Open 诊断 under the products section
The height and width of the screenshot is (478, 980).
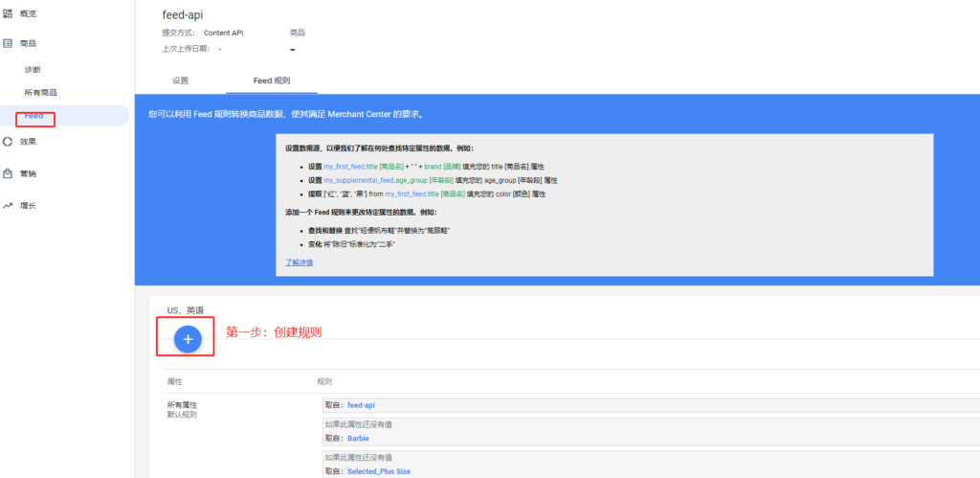(33, 70)
